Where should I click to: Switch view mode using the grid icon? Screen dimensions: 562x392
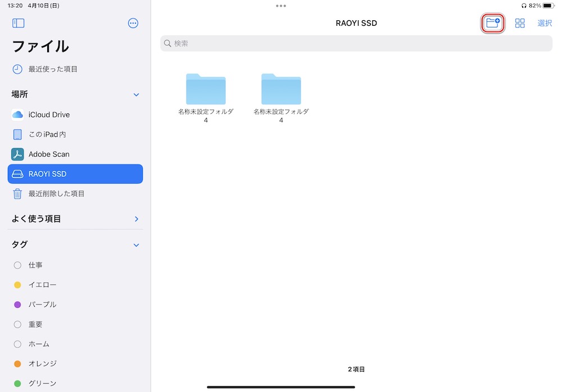coord(520,23)
